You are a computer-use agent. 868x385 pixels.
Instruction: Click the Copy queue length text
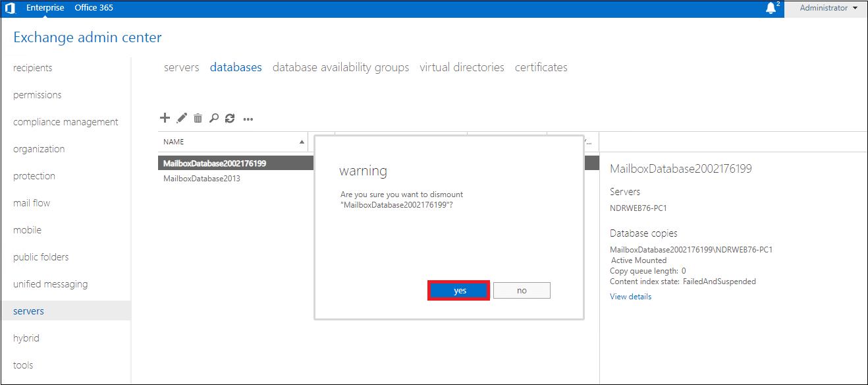[x=648, y=271]
